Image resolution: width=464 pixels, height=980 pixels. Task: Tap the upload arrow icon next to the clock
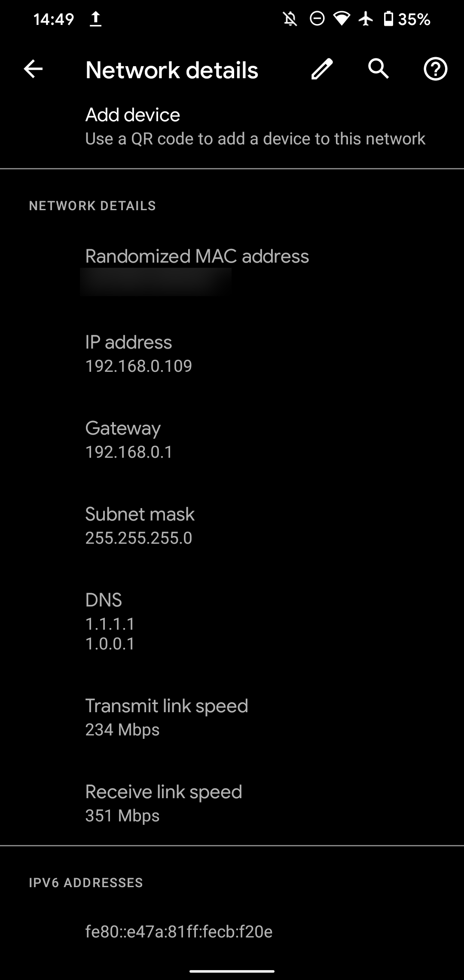click(x=95, y=18)
